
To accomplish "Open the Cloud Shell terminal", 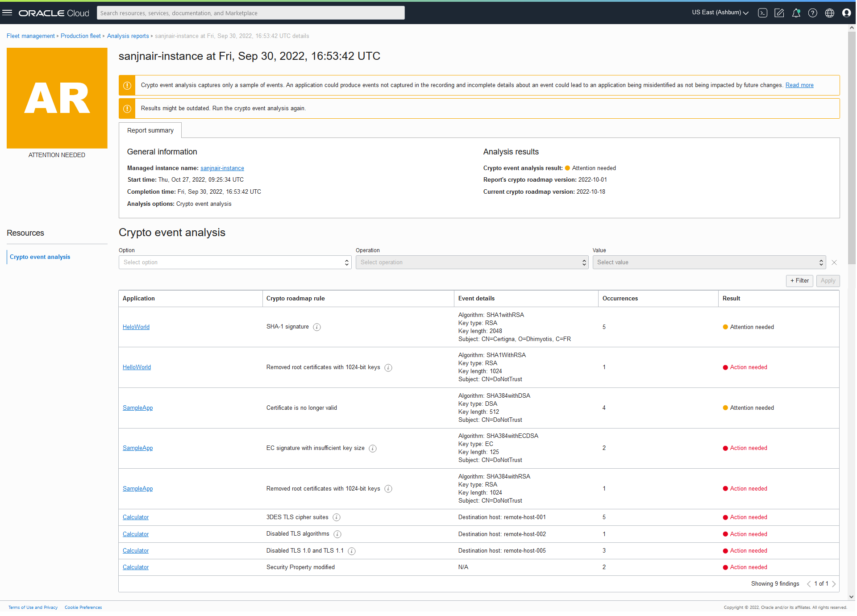I will click(762, 12).
